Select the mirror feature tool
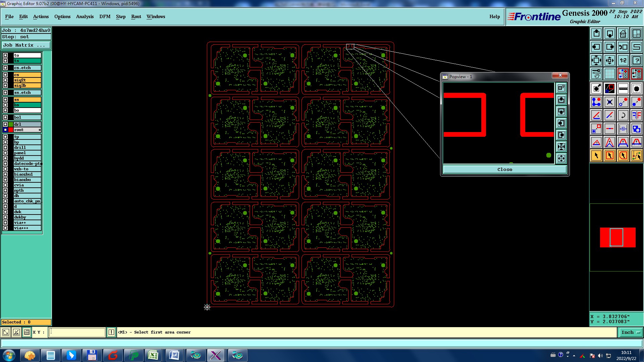Image resolution: width=644 pixels, height=362 pixels. pos(636,115)
